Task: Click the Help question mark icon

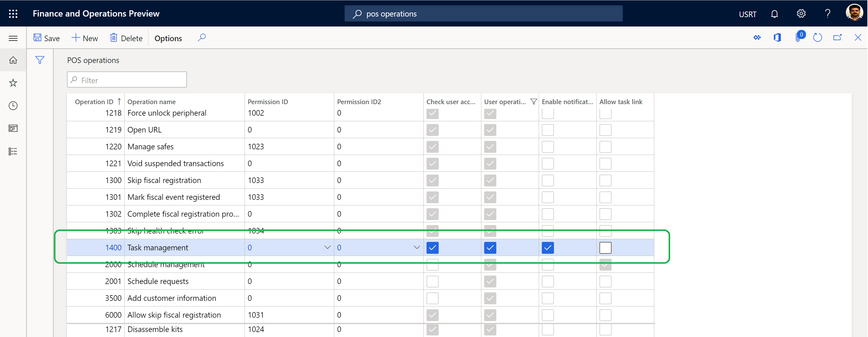Action: pyautogui.click(x=827, y=13)
